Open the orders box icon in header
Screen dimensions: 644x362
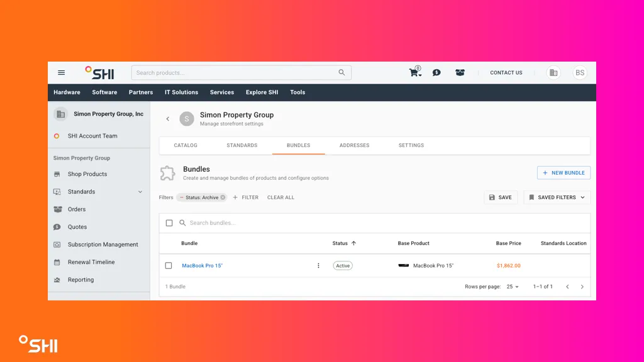[460, 73]
